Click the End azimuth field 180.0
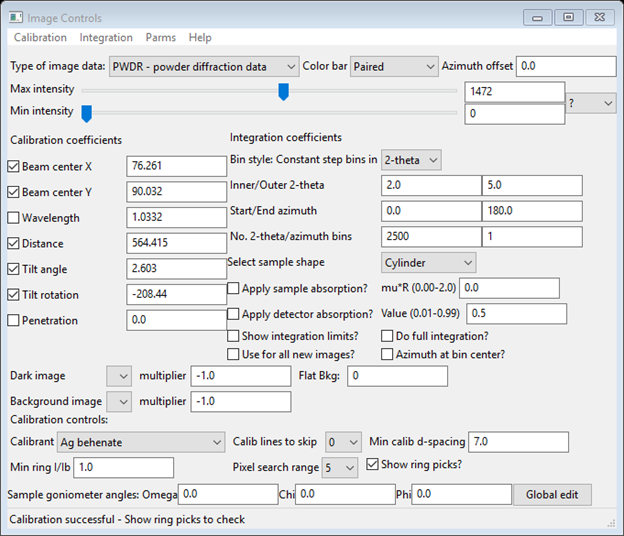This screenshot has height=536, width=624. click(532, 211)
